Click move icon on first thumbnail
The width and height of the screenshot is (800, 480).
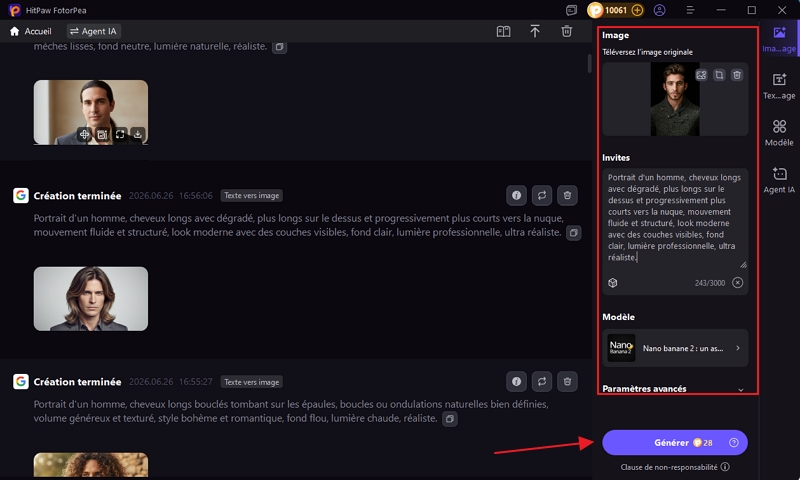tap(84, 135)
